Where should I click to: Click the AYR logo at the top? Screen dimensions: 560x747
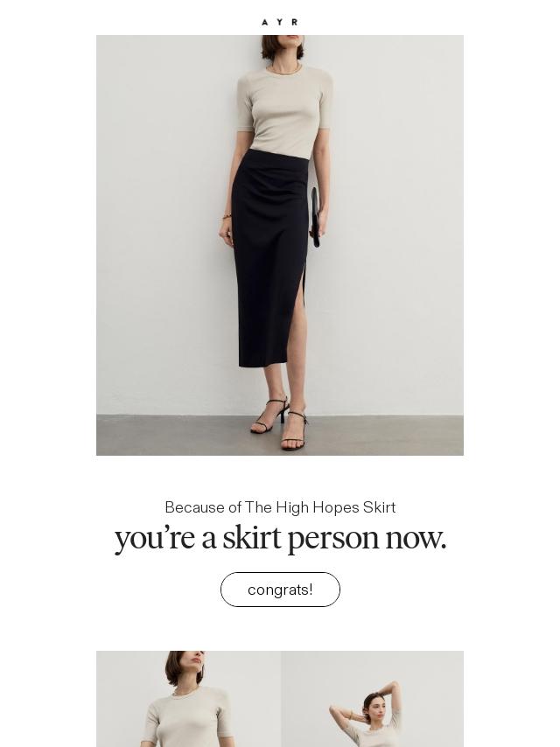coord(280,22)
